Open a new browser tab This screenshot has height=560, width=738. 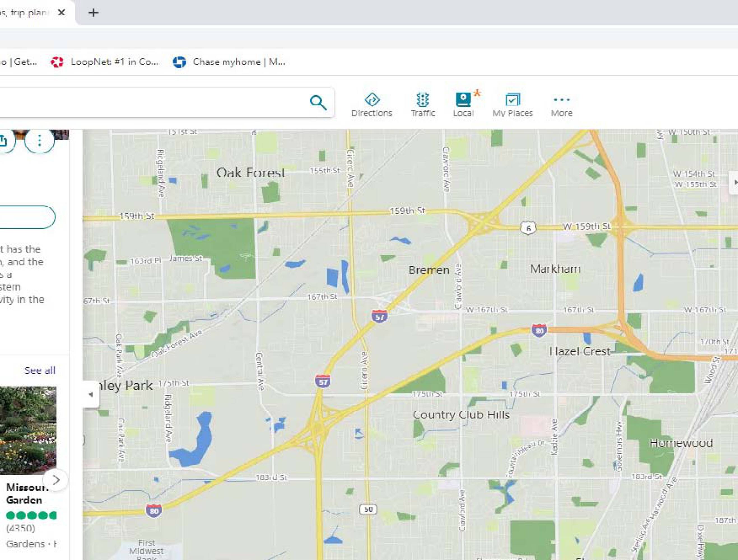point(94,13)
